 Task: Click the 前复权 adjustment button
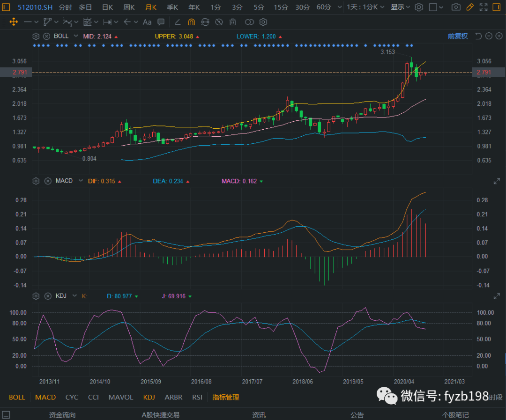tap(458, 36)
